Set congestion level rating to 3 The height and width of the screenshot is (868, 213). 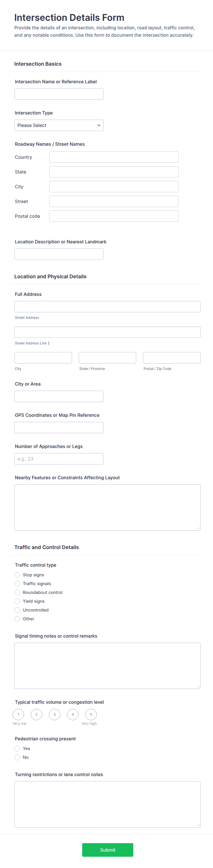point(55,714)
